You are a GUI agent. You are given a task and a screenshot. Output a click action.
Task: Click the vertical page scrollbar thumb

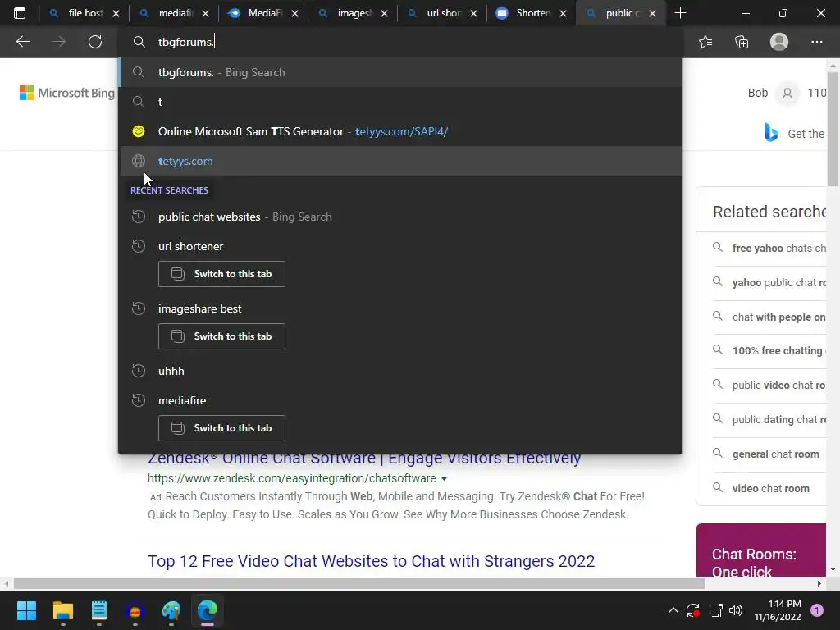(x=833, y=129)
